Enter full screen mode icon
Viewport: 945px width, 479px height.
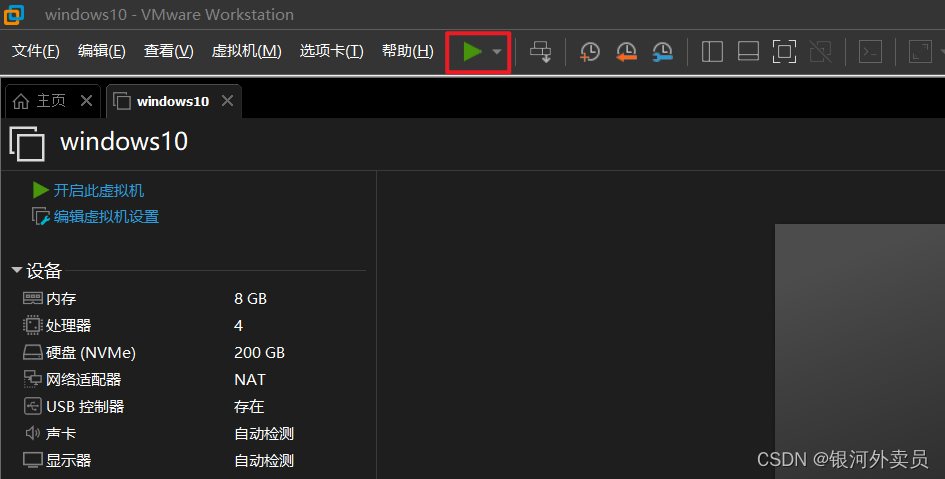click(784, 52)
